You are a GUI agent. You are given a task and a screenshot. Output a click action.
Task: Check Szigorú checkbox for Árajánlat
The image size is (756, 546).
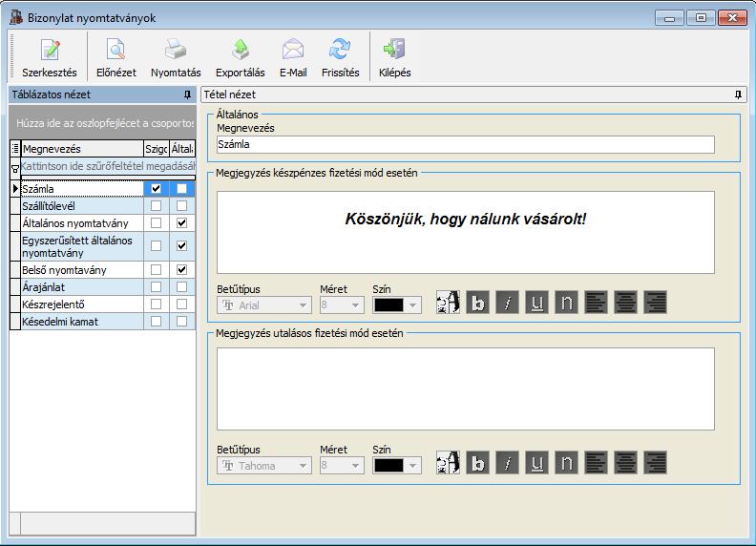pos(156,287)
